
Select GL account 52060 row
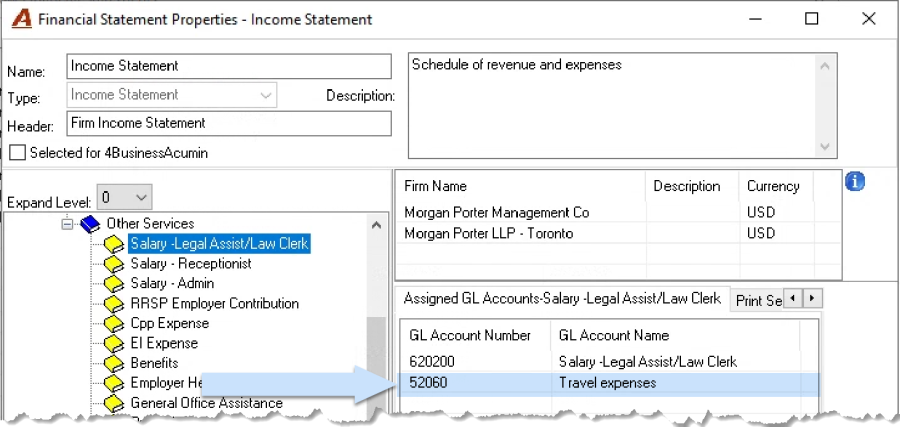pyautogui.click(x=608, y=383)
